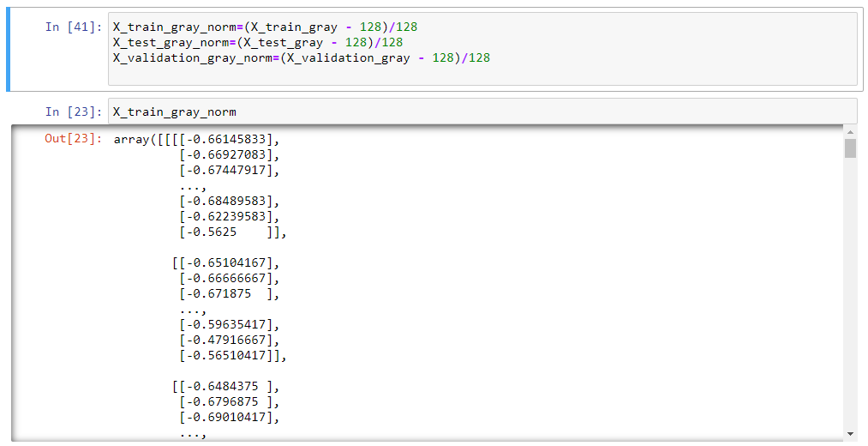Click the value -0.59635417 in output
868x446 pixels.
pyautogui.click(x=226, y=325)
